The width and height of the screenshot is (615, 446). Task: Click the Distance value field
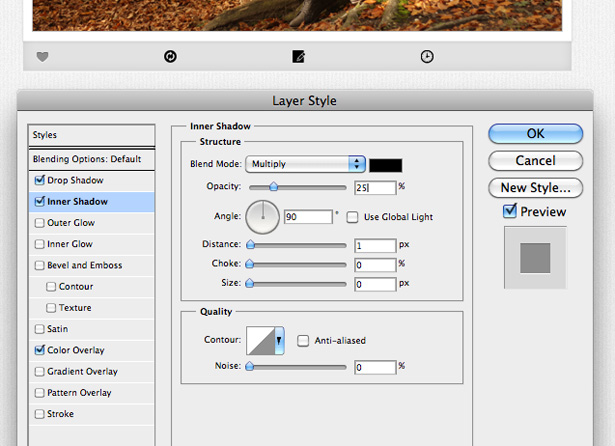[x=375, y=246]
